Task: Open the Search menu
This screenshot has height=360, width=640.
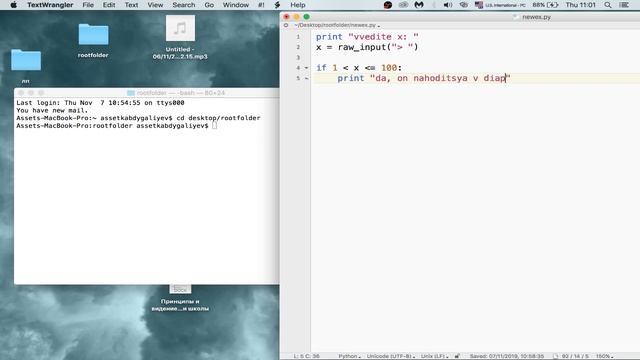Action: (x=184, y=5)
